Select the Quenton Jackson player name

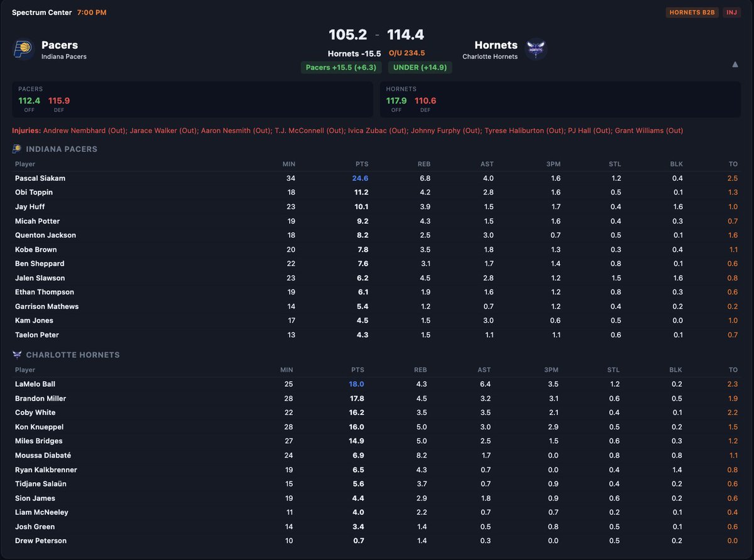tap(45, 235)
